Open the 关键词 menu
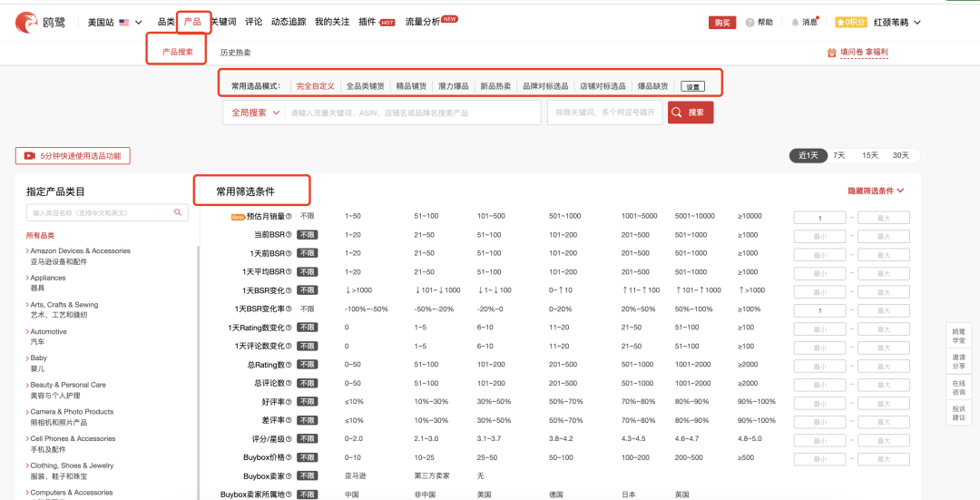The width and height of the screenshot is (980, 500). tap(223, 22)
